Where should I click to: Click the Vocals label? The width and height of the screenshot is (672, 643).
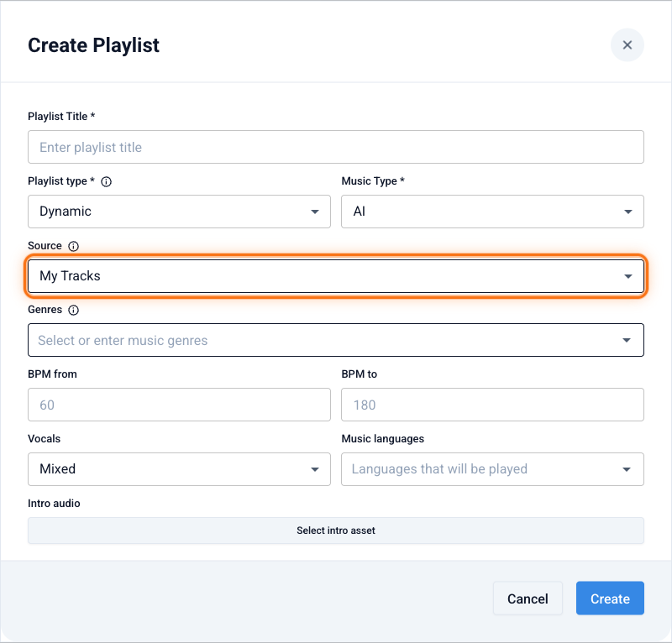click(45, 439)
